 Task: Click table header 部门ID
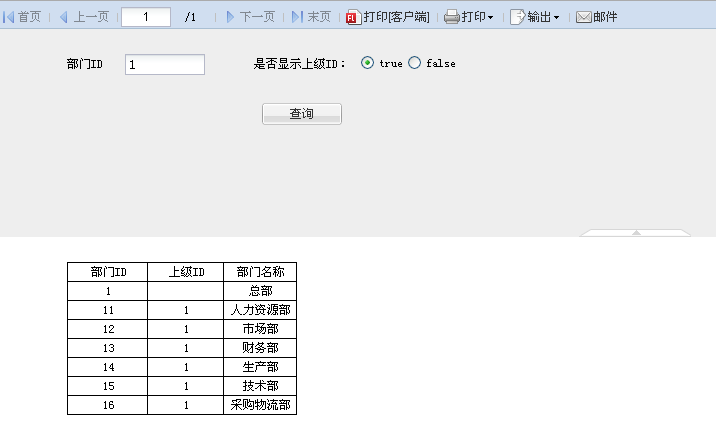tap(108, 272)
